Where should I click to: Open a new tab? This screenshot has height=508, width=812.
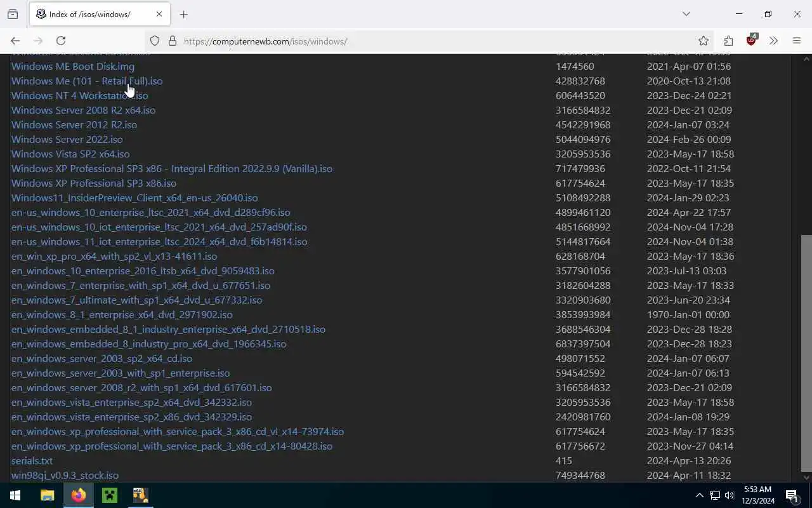coord(183,14)
